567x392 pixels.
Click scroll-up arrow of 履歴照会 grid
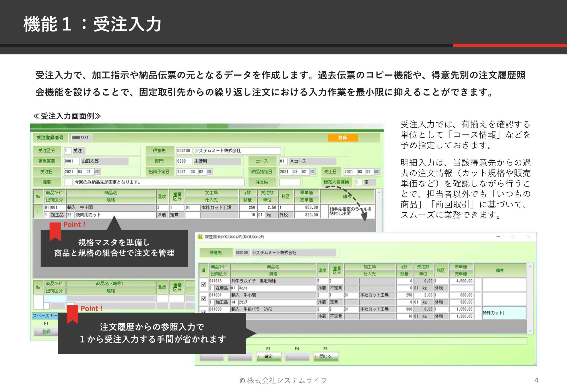click(x=530, y=267)
